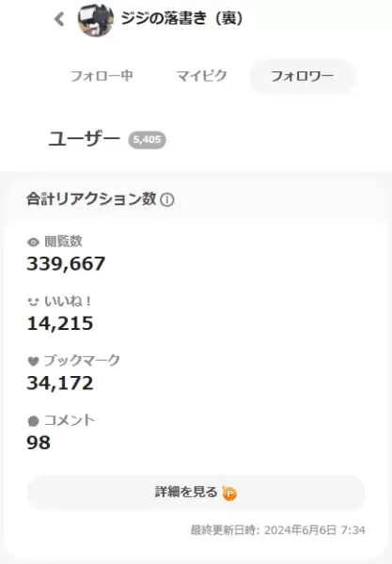Screen dimensions: 392x564
Task: Click the eye icon next to 閲覧数
Action: (33, 243)
